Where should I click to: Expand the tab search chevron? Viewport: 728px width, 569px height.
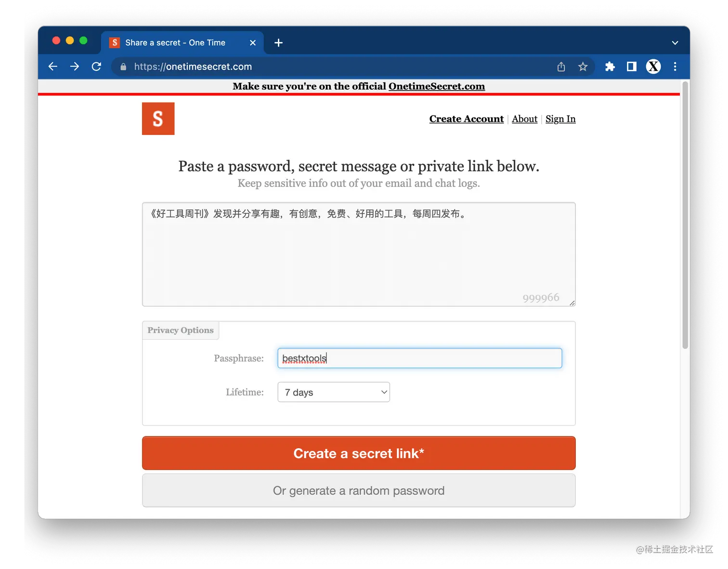675,43
